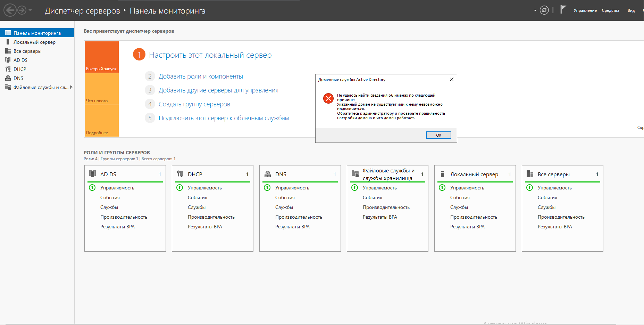Viewport: 644px width, 325px height.
Task: Open navigation history dropdown arrow
Action: click(x=30, y=10)
